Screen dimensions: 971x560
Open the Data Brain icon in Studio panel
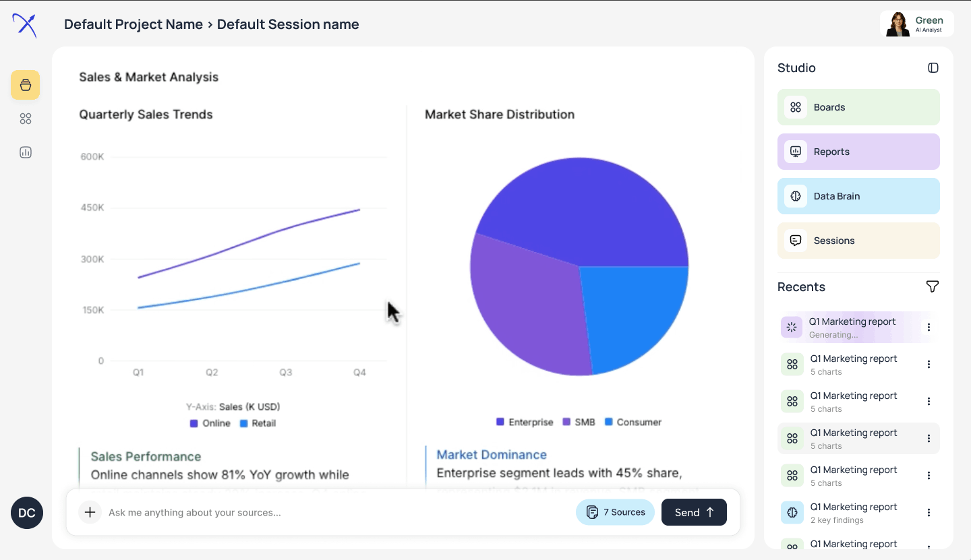(795, 195)
